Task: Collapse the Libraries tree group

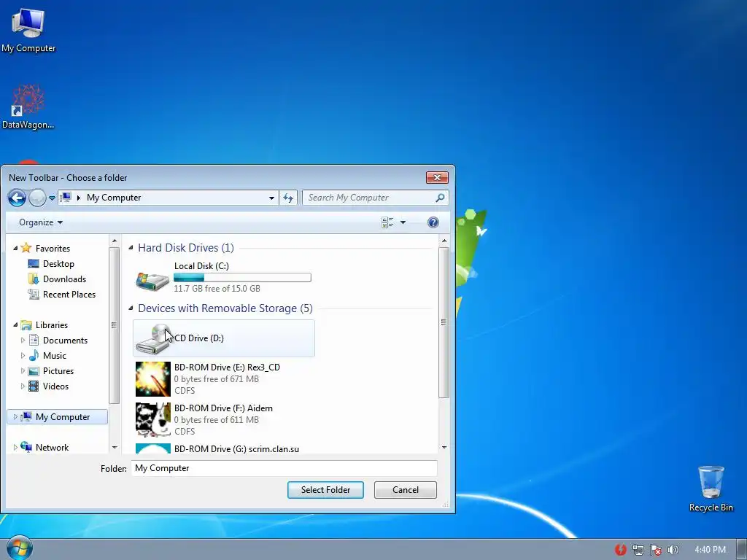Action: tap(15, 324)
